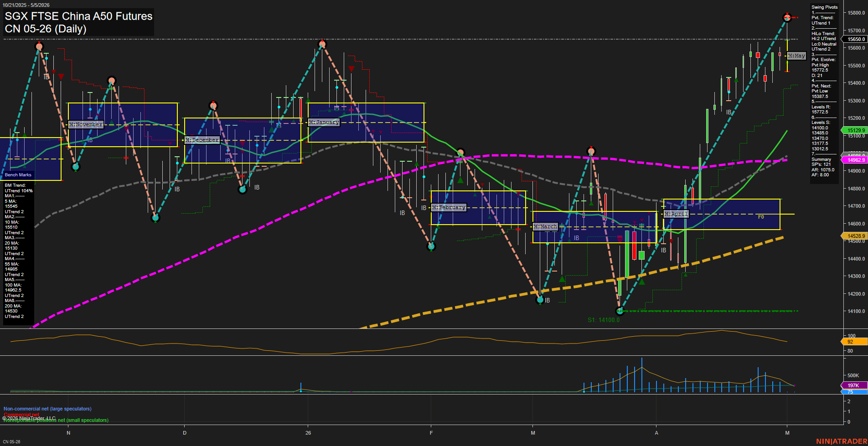
Task: Click Nonreportable positions net (small speculators) legend
Action: (x=56, y=420)
